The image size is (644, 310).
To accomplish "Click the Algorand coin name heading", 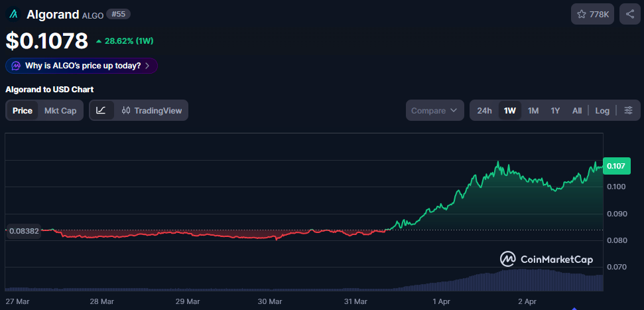I will pos(52,15).
